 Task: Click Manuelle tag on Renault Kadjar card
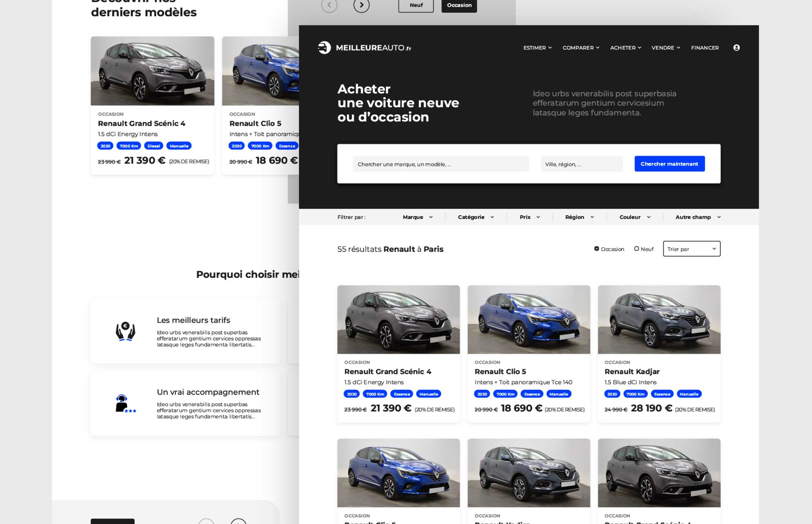click(x=689, y=394)
